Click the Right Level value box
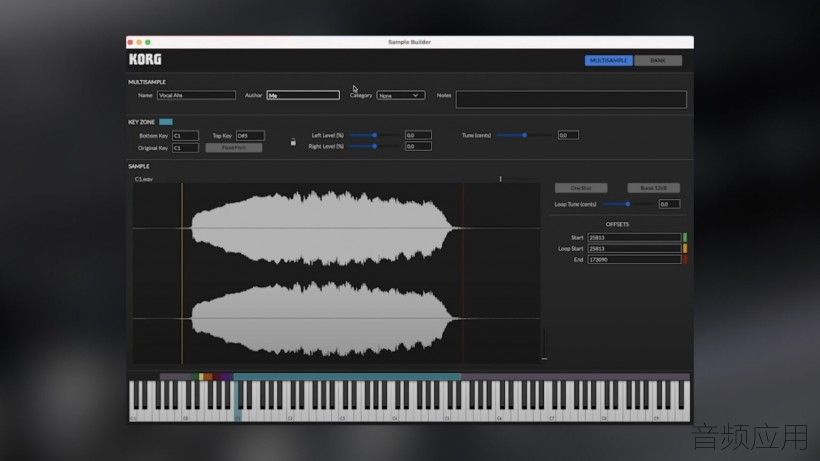 [418, 146]
